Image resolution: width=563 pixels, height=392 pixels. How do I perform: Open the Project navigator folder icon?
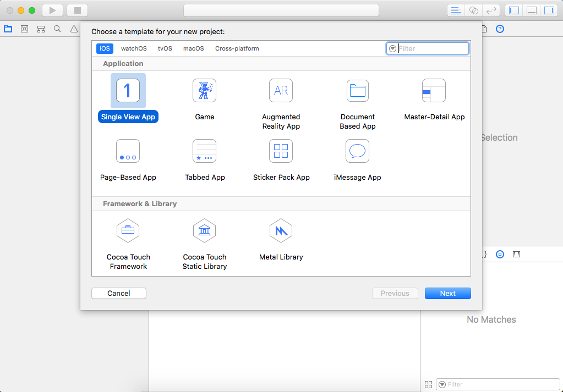click(8, 29)
